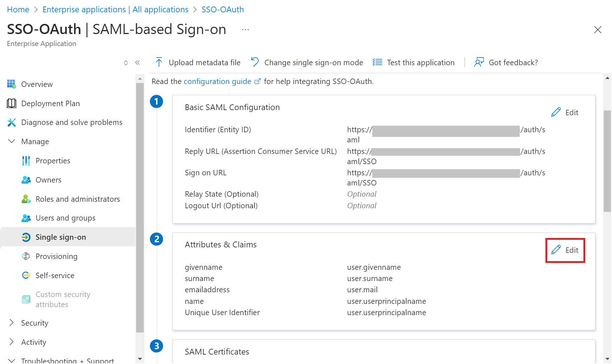Open the configuration guide link
Image resolution: width=612 pixels, height=364 pixels.
click(x=217, y=81)
